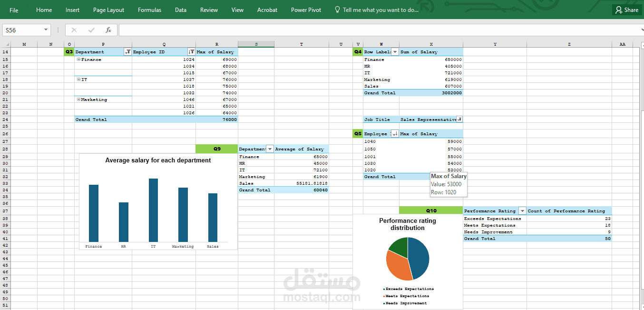The image size is (644, 310).
Task: Click the Sum of Salary header in Q4
Action: point(431,52)
